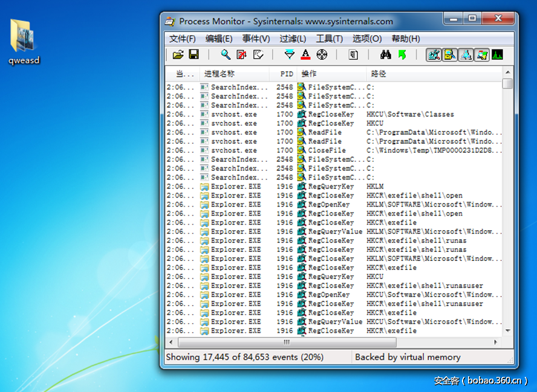
Task: Save captured events using the disk icon
Action: coord(194,55)
